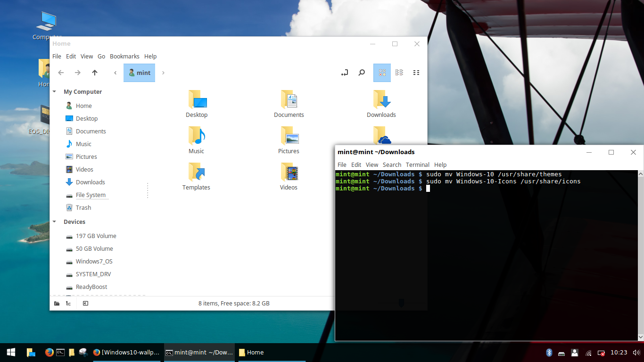Screen dimensions: 644x362
Task: Open Bluetooth tray icon
Action: tap(548, 352)
